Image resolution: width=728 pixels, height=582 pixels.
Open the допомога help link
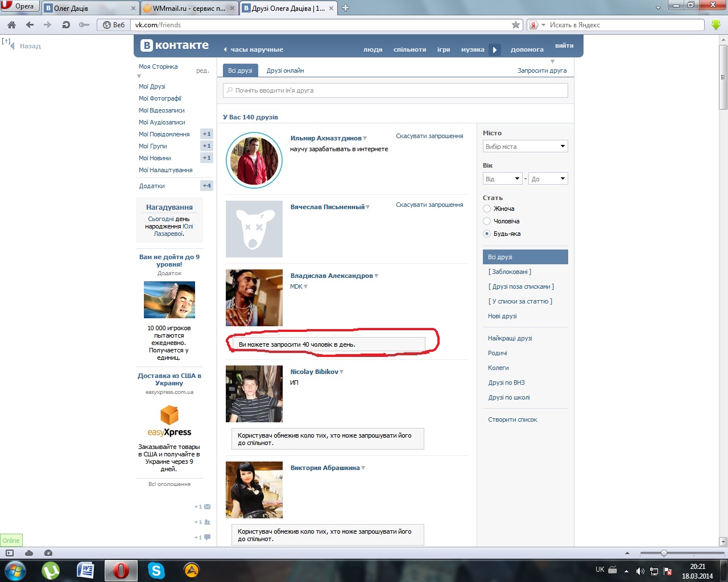click(527, 49)
